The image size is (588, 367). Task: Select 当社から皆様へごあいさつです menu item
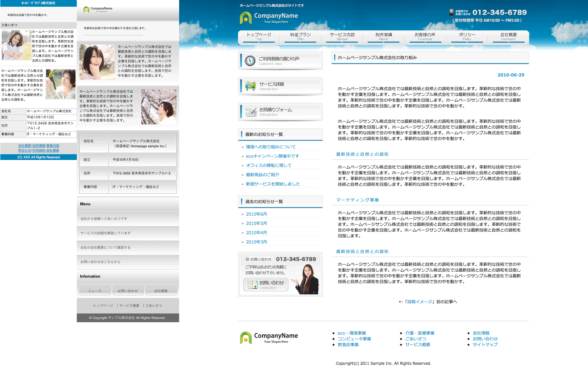click(104, 219)
